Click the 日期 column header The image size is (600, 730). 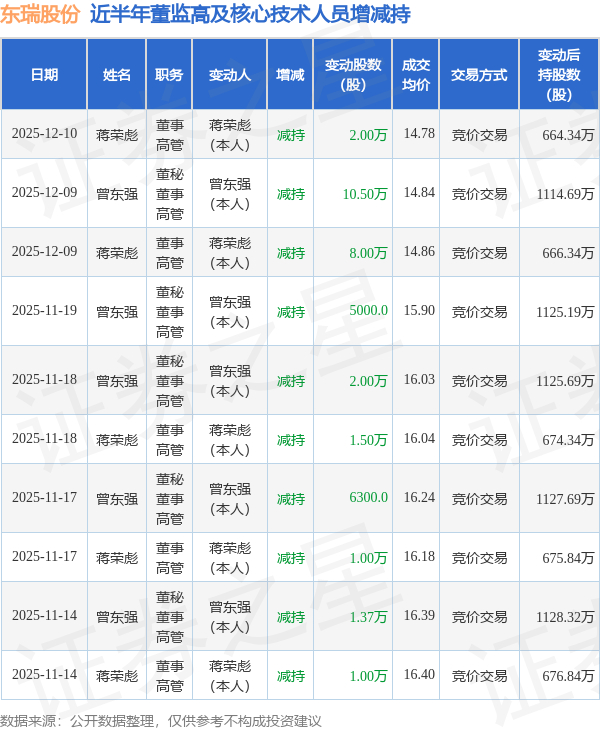click(x=44, y=74)
